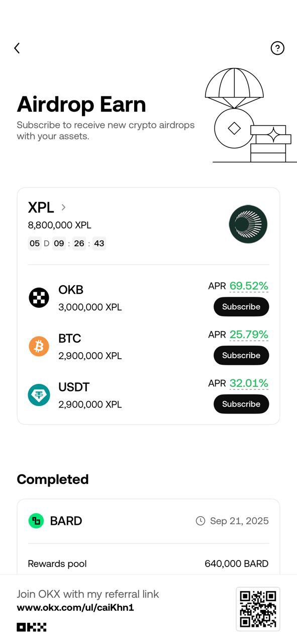Show OKB APR 69.52% details
Screen dimensions: 297x644
249,286
